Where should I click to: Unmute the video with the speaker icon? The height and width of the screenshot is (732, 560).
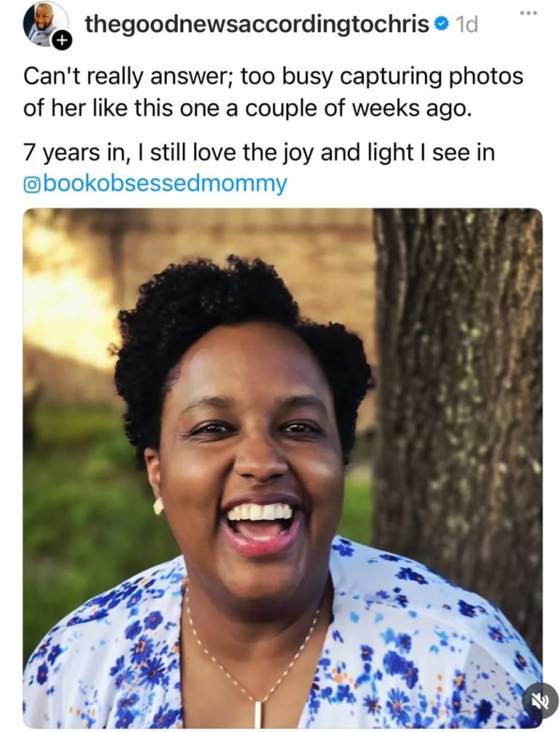pyautogui.click(x=540, y=701)
